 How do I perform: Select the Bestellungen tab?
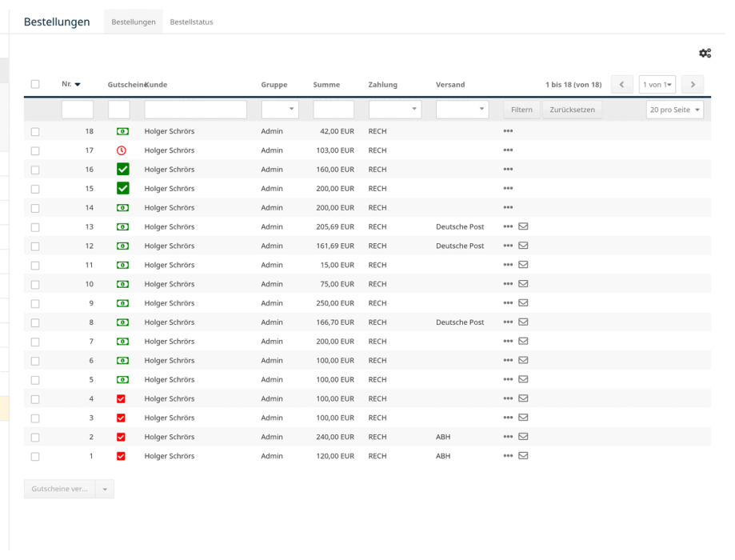point(134,22)
